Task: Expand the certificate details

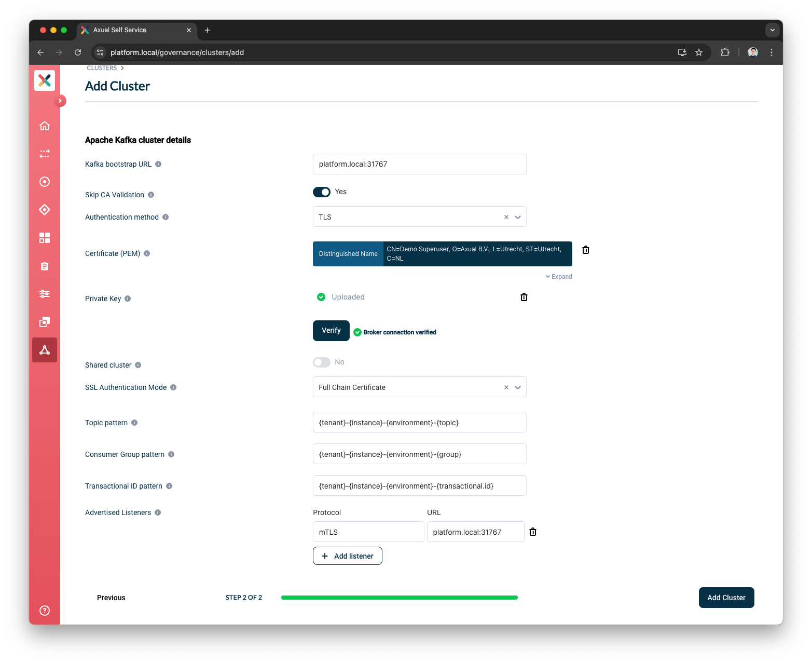Action: 559,277
